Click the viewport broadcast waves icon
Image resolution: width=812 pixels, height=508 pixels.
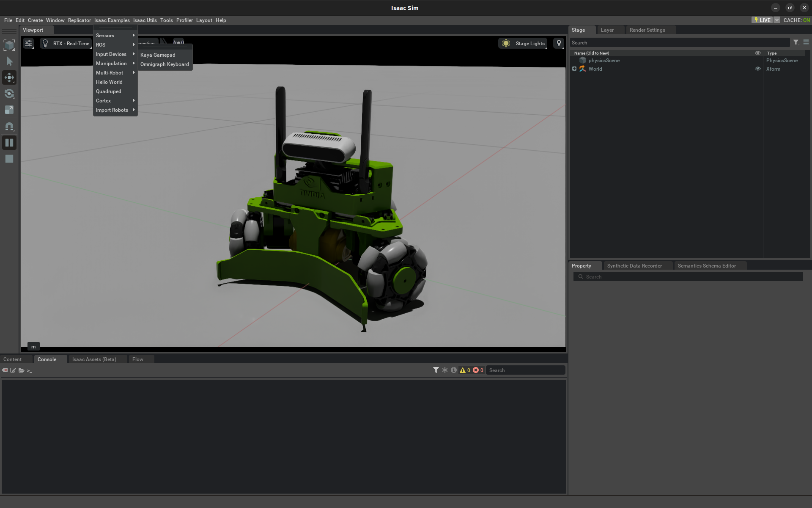click(178, 42)
